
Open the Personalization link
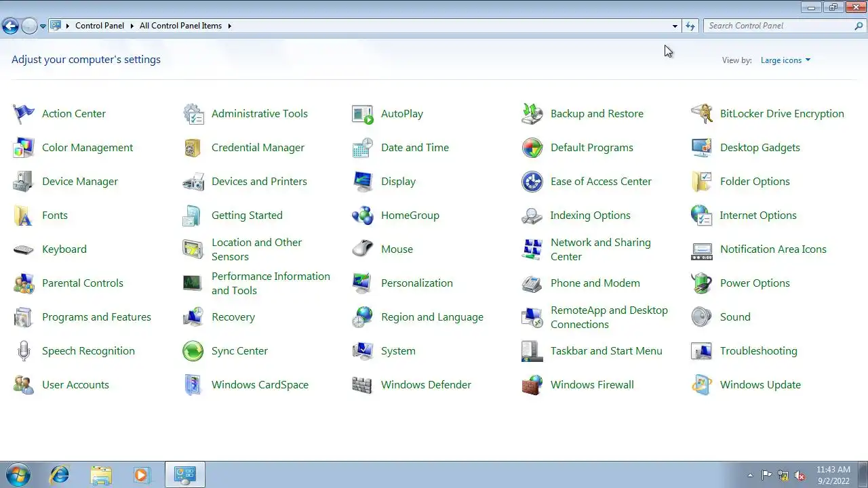tap(417, 283)
